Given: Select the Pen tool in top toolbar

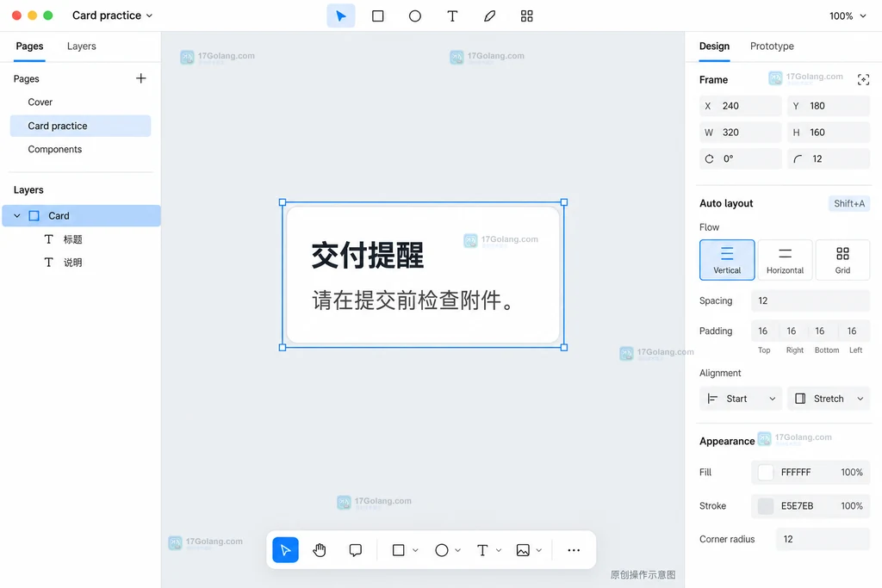Looking at the screenshot, I should point(489,15).
